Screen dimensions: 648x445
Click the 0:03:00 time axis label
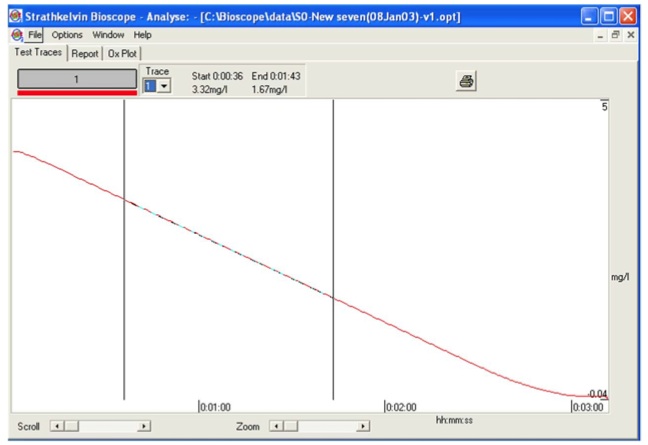(x=588, y=407)
